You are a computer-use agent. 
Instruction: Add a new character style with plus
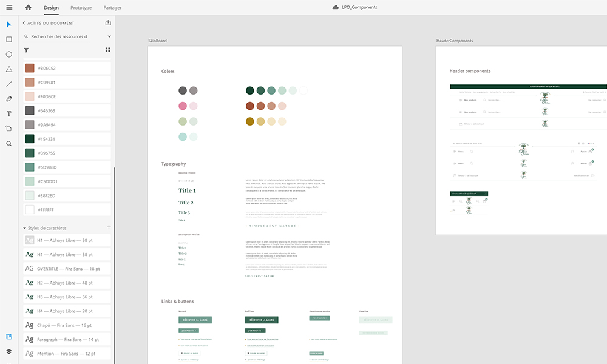[x=109, y=227]
